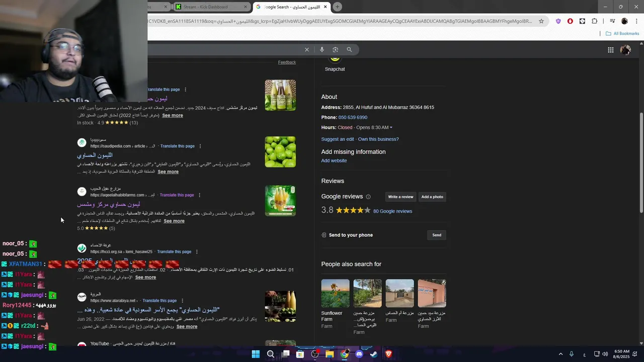Open saudipedia result title الليمون الحساوي
This screenshot has width=644, height=362.
[95, 155]
